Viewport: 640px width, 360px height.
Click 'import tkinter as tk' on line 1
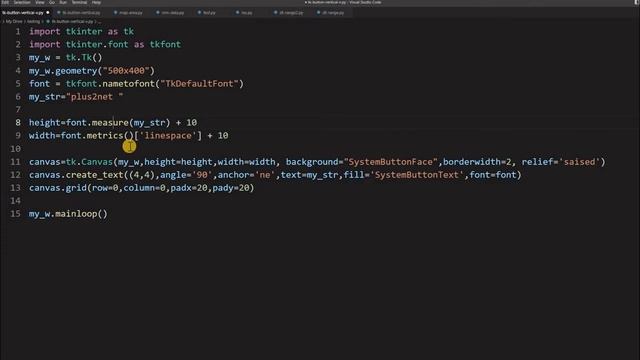tap(81, 31)
